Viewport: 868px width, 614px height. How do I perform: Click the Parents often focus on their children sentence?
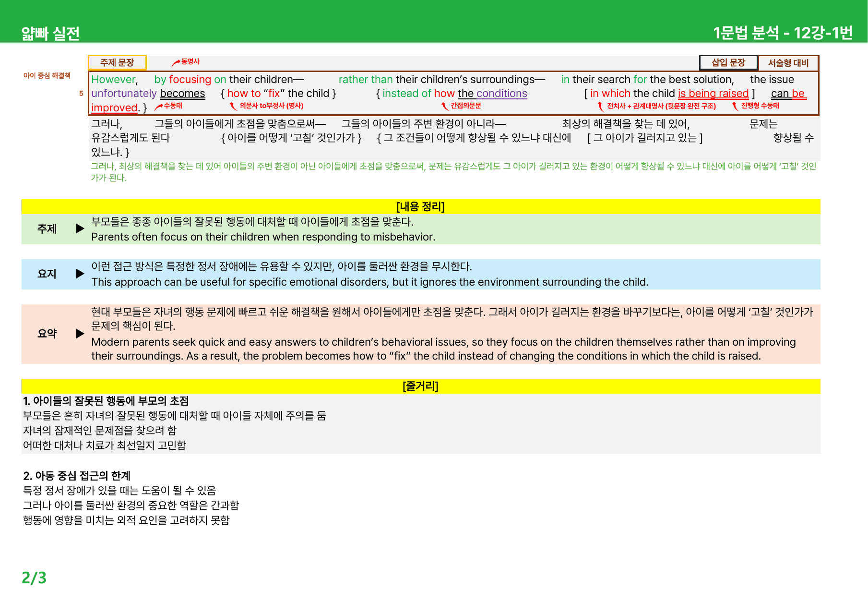pyautogui.click(x=263, y=237)
